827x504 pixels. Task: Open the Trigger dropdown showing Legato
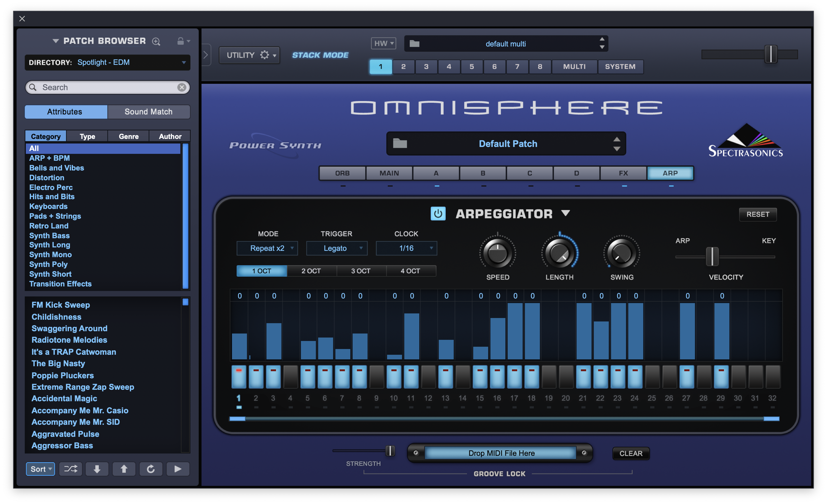[337, 248]
